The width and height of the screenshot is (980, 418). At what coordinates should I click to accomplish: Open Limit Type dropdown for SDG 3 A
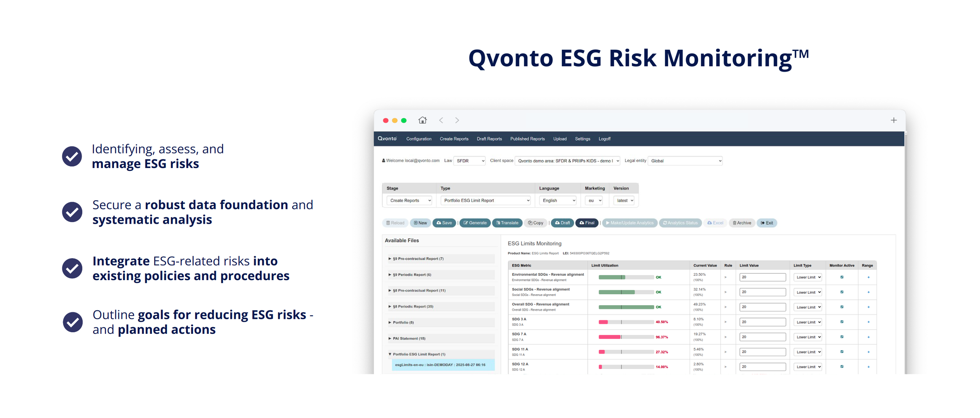coord(808,322)
